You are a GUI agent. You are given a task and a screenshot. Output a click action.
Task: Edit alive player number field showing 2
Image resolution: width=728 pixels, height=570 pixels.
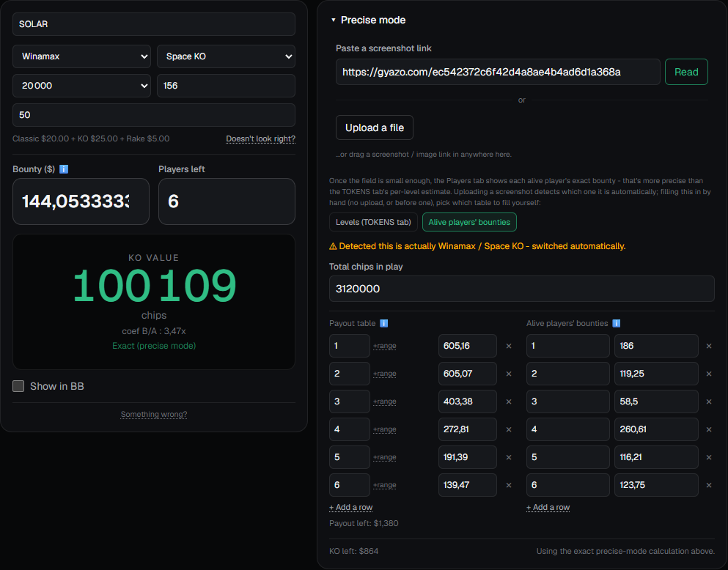568,374
